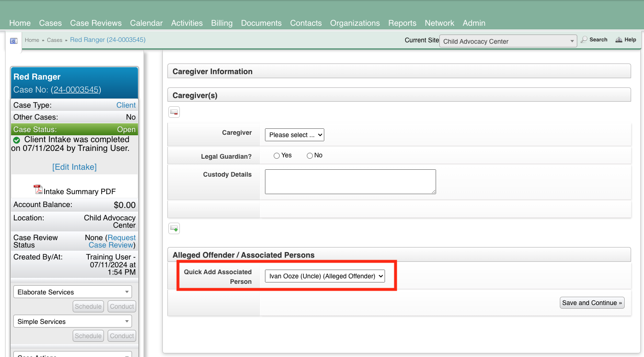Open the Activities menu item
Viewport: 644px width, 357px height.
point(187,23)
